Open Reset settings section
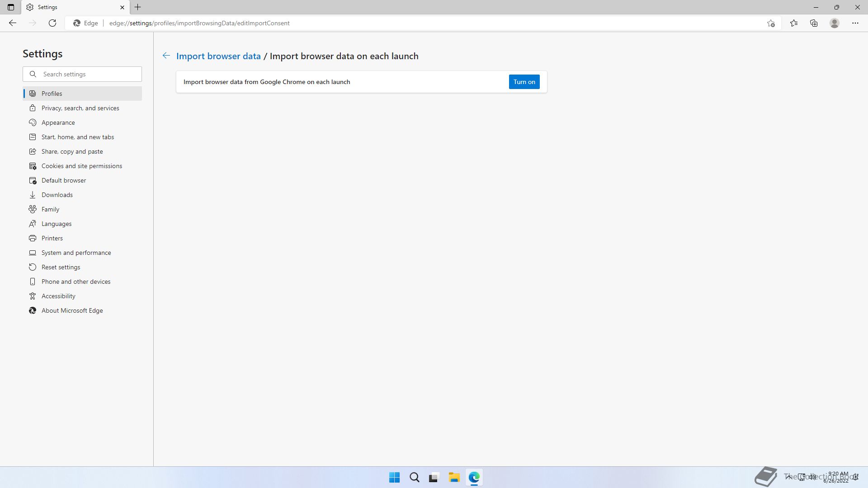 82,267
